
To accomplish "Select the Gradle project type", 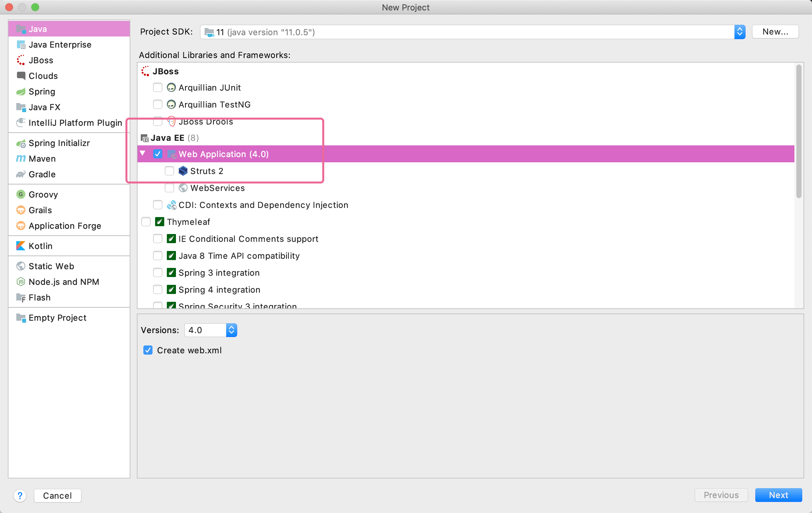I will [x=69, y=174].
